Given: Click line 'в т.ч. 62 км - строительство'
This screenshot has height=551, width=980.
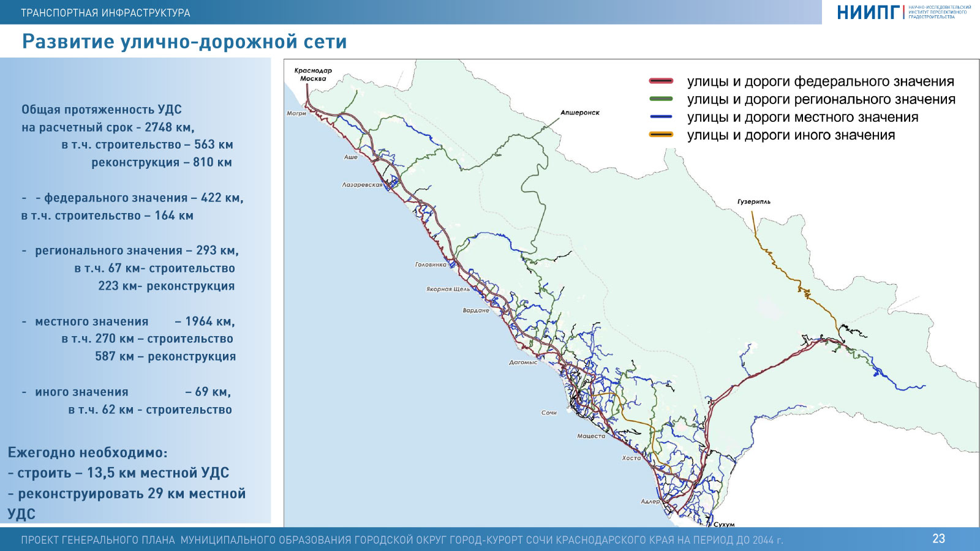Looking at the screenshot, I should [x=150, y=410].
